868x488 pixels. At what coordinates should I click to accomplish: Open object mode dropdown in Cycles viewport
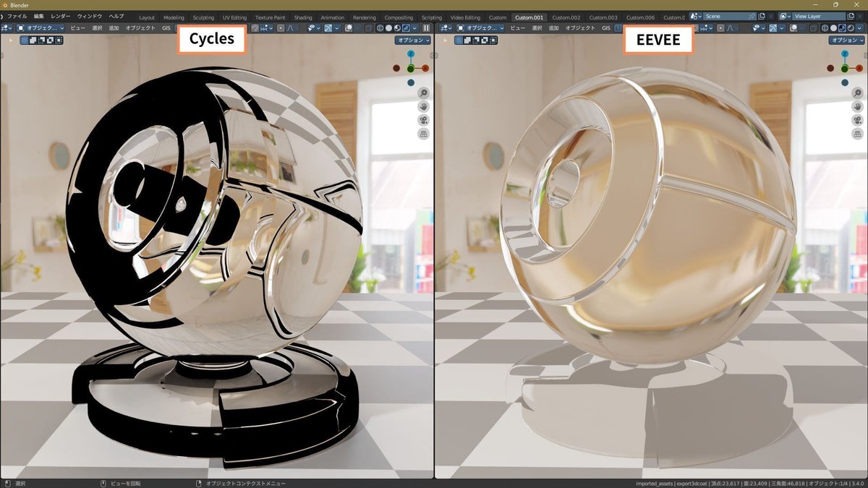point(41,27)
